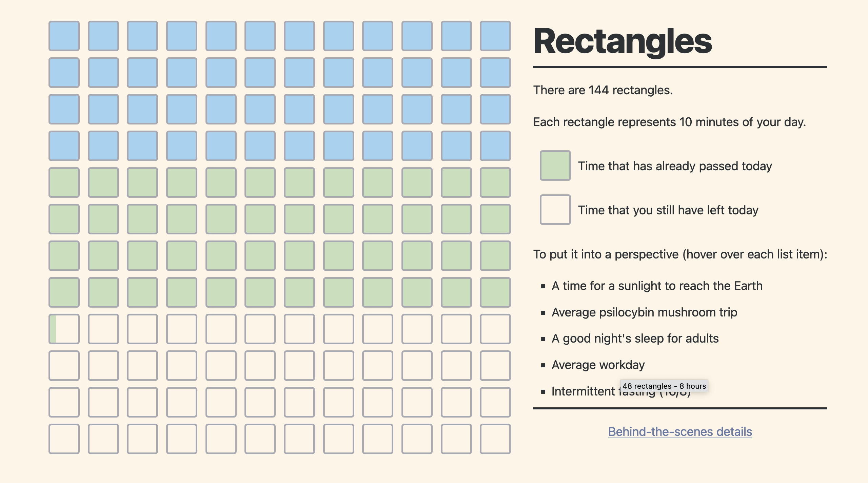Click the bottom-right empty rectangle in the grid
868x483 pixels.
click(496, 438)
